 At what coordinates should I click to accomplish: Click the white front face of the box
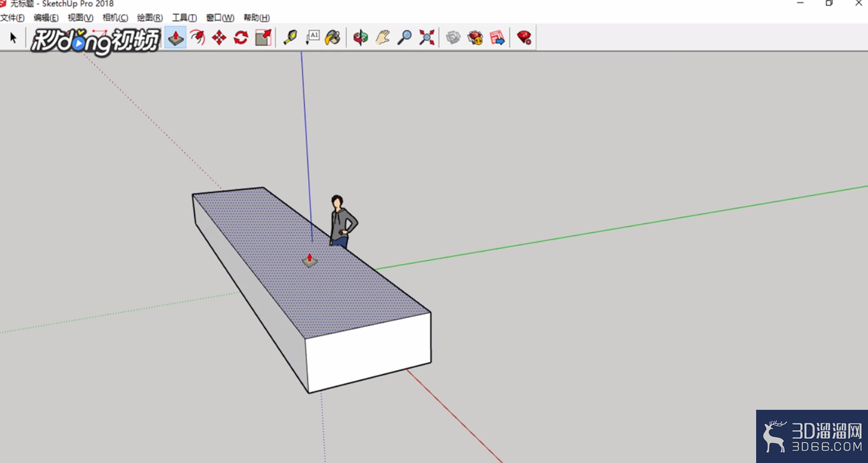pyautogui.click(x=369, y=352)
